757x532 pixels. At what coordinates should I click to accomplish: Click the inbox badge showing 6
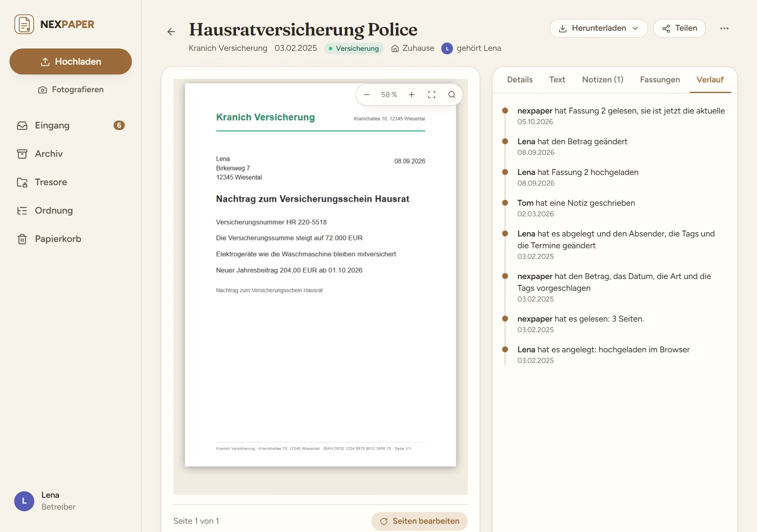point(119,125)
